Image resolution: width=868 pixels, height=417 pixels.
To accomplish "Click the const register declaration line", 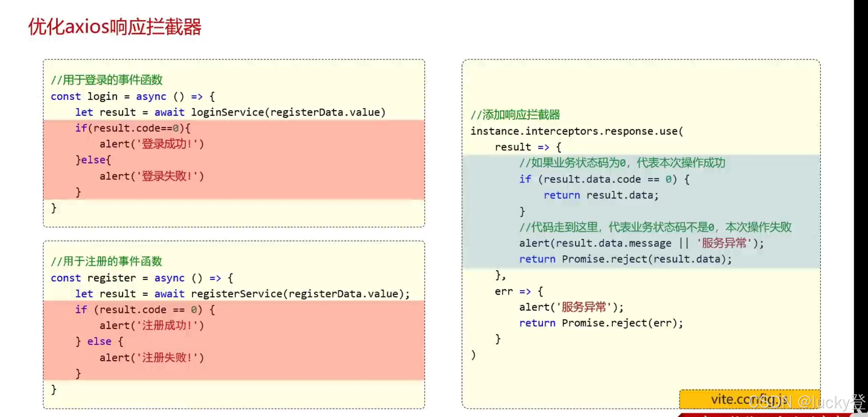I will click(x=142, y=278).
